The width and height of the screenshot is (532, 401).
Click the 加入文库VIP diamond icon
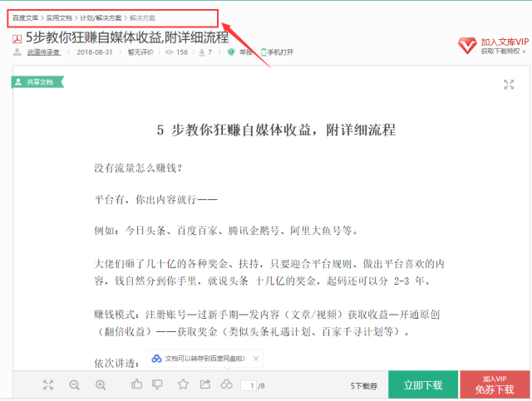pos(467,46)
